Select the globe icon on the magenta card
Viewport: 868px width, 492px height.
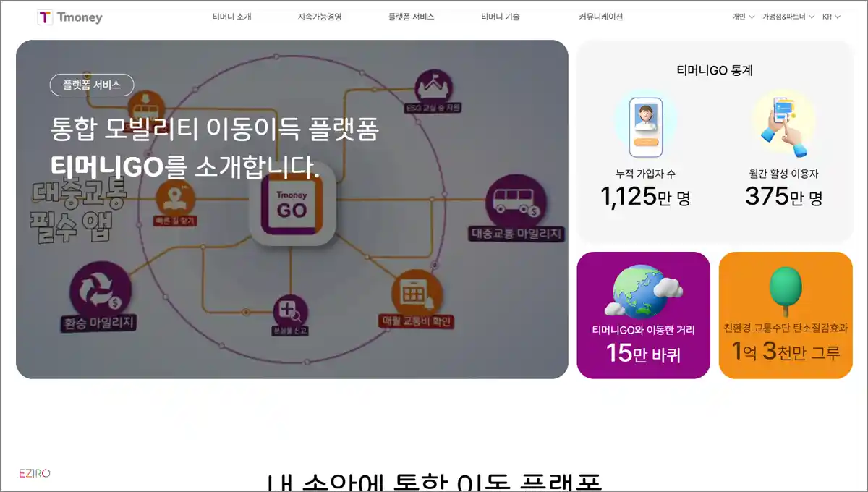pos(642,290)
